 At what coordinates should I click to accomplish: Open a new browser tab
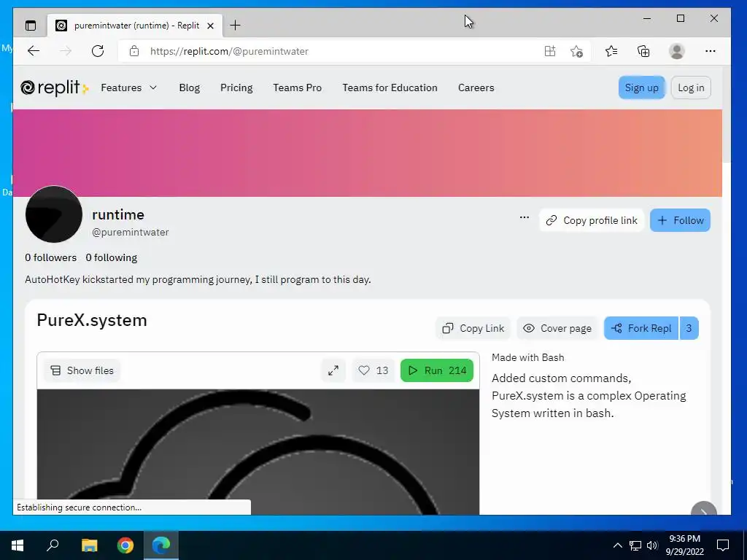click(235, 26)
